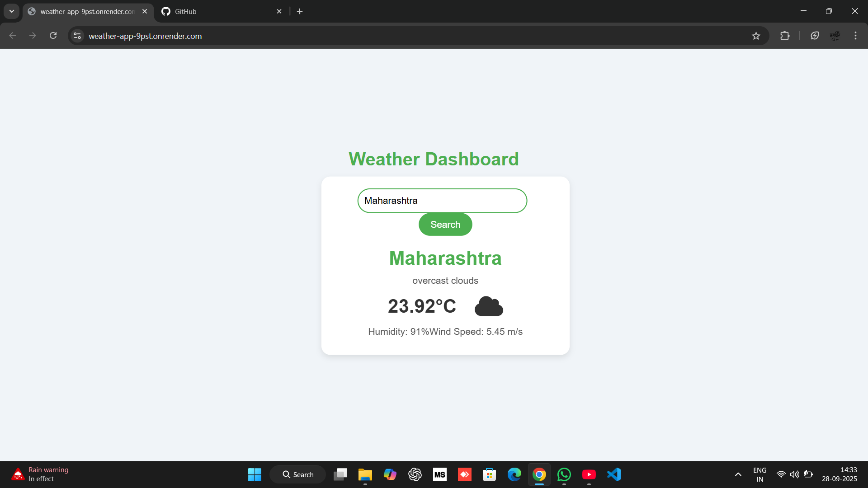
Task: Open Copilot from the taskbar
Action: [390, 474]
